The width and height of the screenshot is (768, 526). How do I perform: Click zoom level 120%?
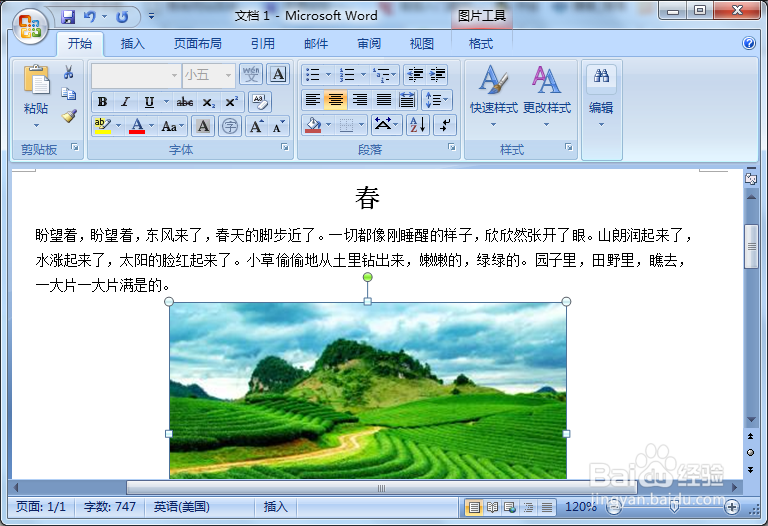coord(580,506)
